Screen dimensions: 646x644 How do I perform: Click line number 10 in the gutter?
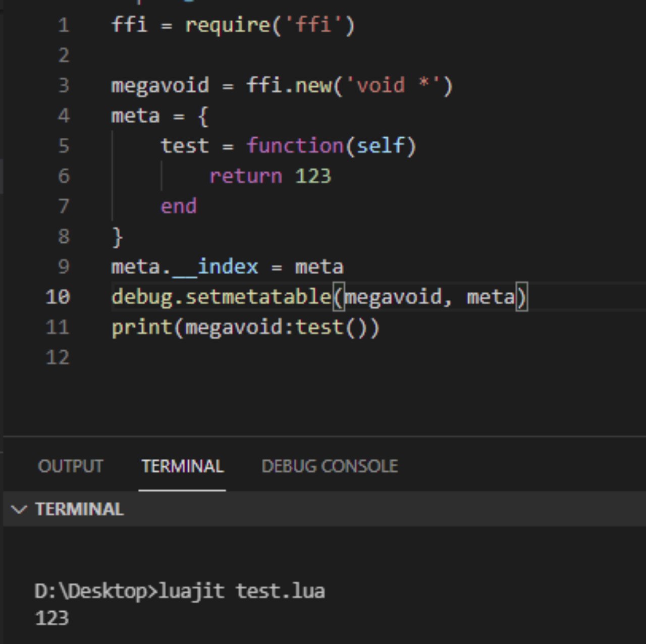(x=58, y=297)
